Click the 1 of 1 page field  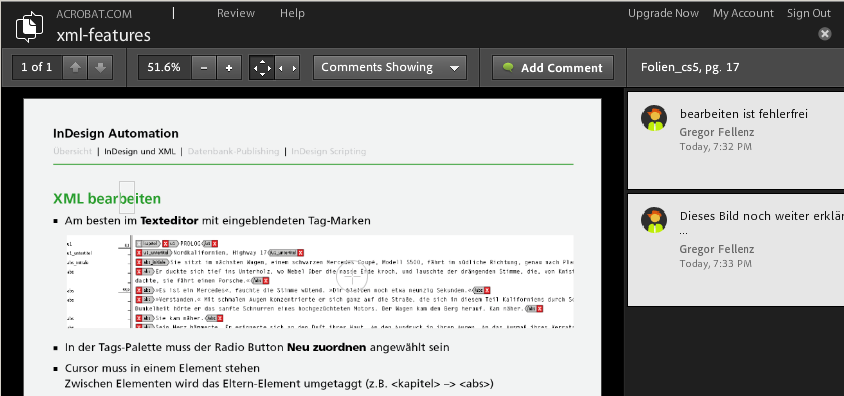[x=37, y=68]
